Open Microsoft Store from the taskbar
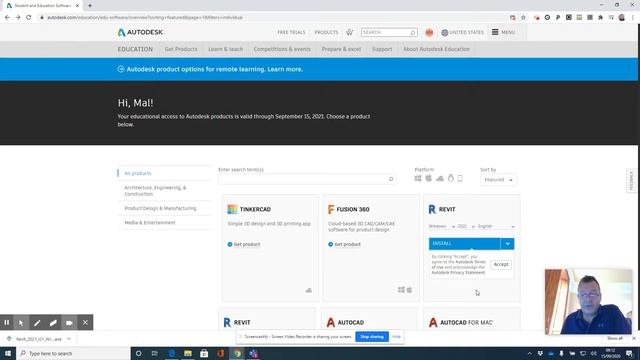The height and width of the screenshot is (360, 640). coord(204,353)
